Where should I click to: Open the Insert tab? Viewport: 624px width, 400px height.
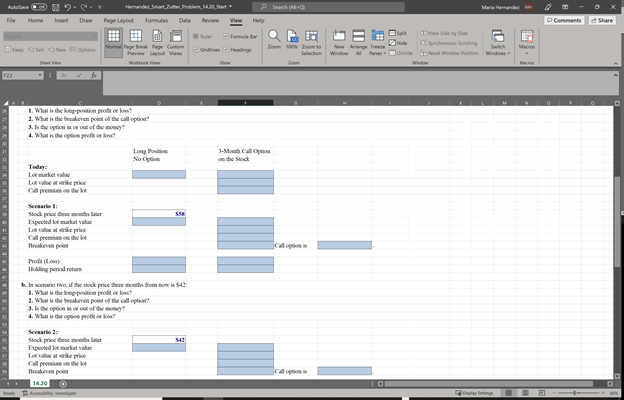coord(61,20)
